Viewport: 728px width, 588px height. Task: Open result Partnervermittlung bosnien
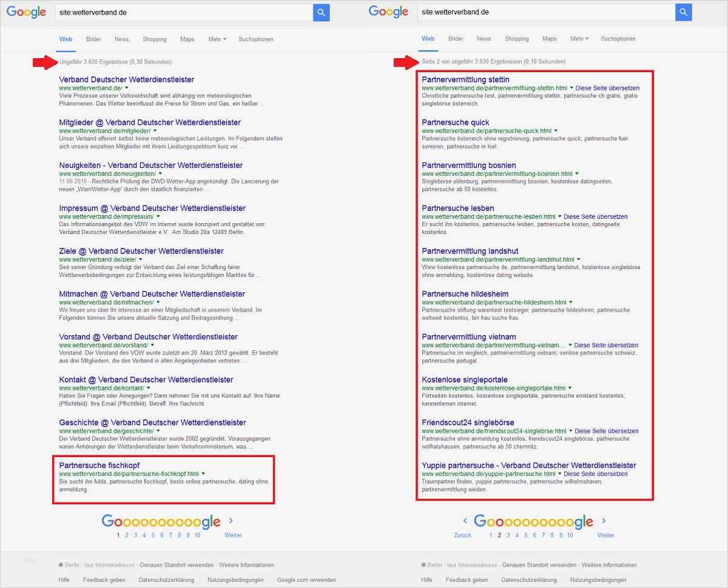469,165
